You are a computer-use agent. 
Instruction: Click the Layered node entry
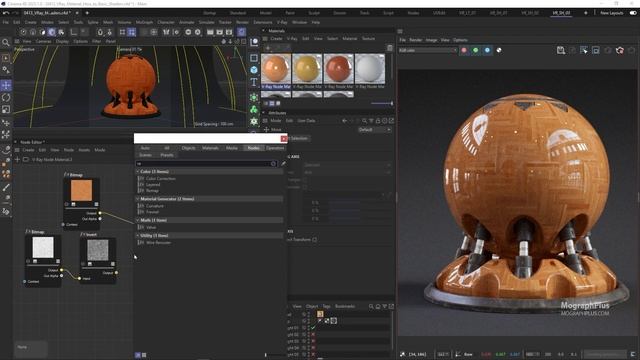[x=153, y=184]
